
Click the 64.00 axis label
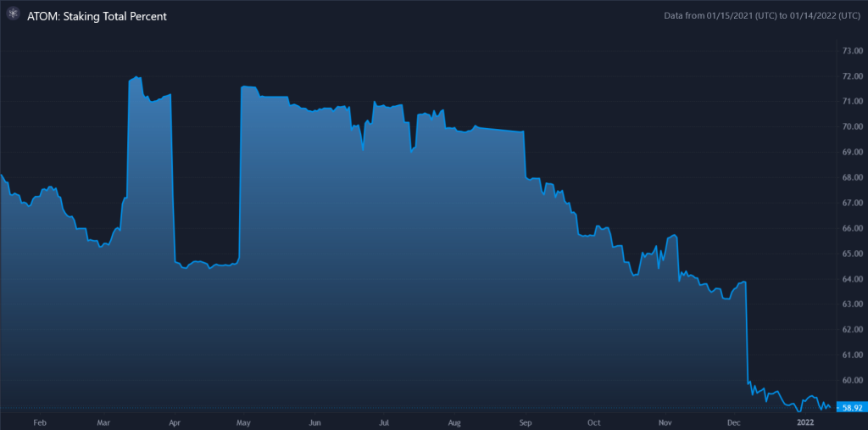853,279
